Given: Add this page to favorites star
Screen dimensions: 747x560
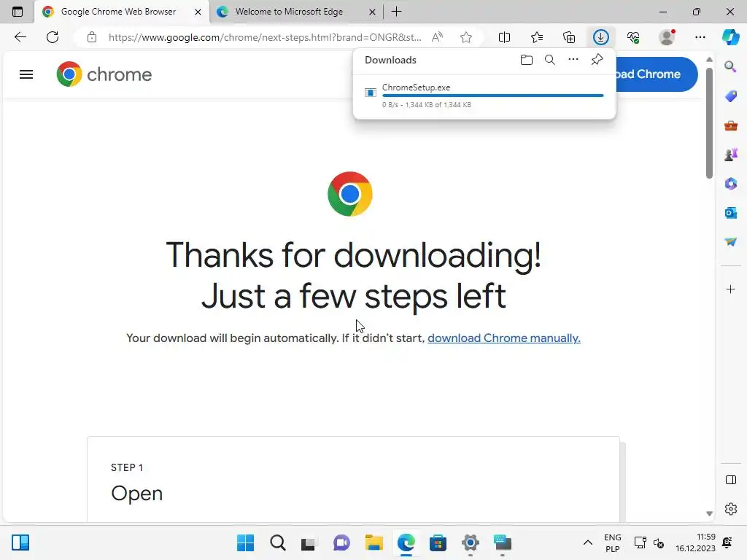Looking at the screenshot, I should pyautogui.click(x=466, y=37).
